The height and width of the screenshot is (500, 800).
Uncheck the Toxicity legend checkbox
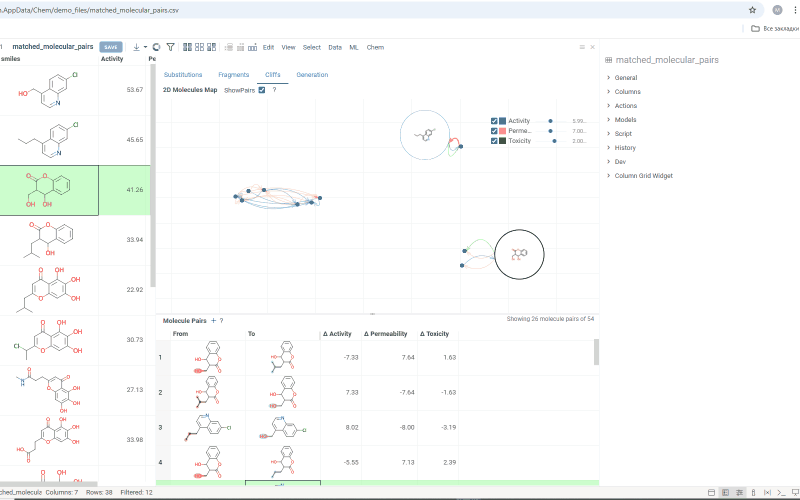point(494,141)
